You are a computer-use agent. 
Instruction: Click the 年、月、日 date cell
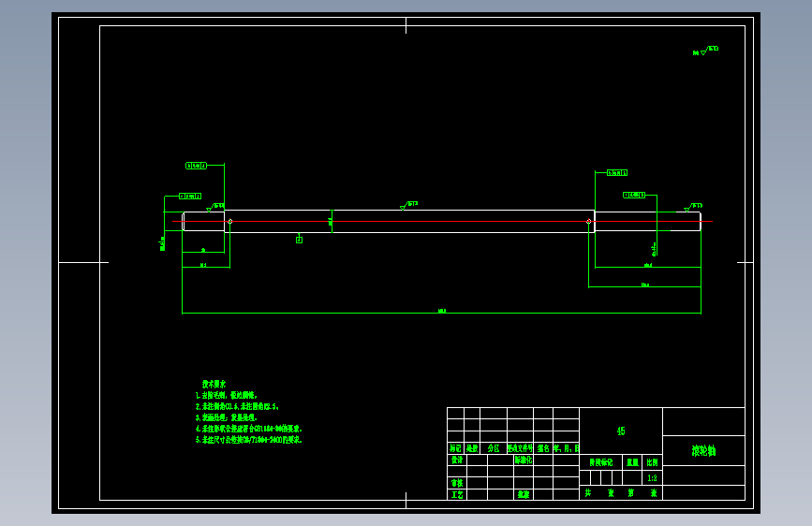[566, 448]
